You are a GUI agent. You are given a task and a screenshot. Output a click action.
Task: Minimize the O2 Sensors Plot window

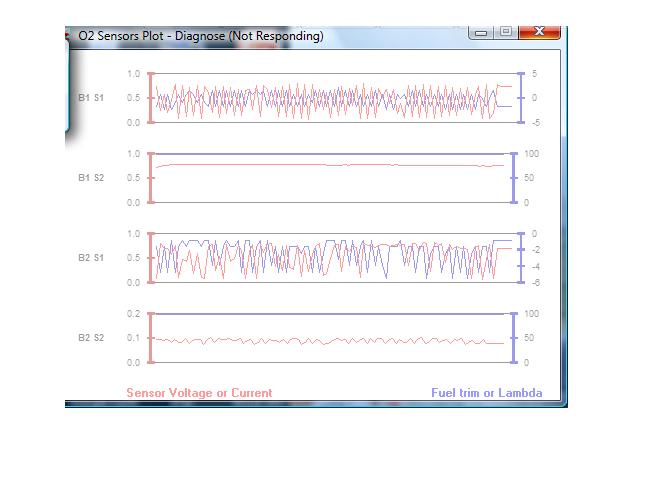pyautogui.click(x=481, y=32)
